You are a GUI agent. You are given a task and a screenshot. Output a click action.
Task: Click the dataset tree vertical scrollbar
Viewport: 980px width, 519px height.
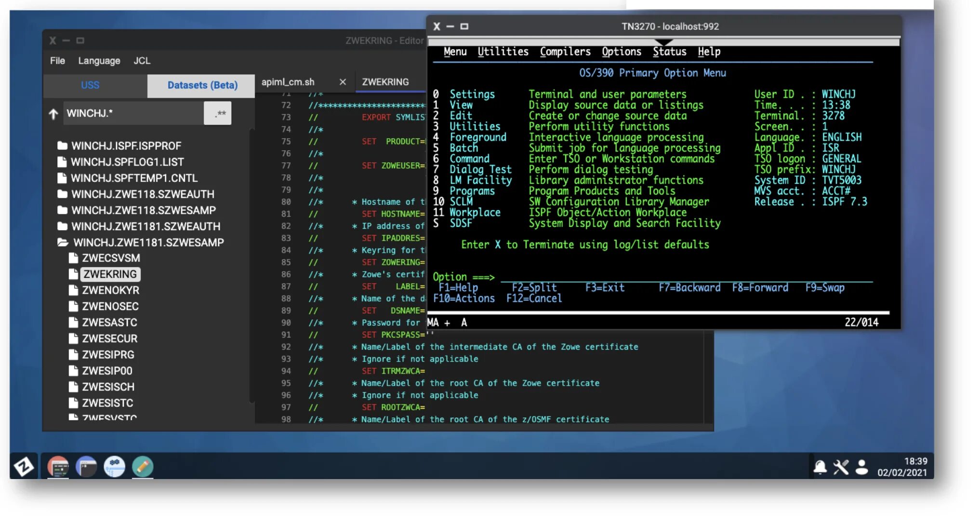pyautogui.click(x=252, y=265)
